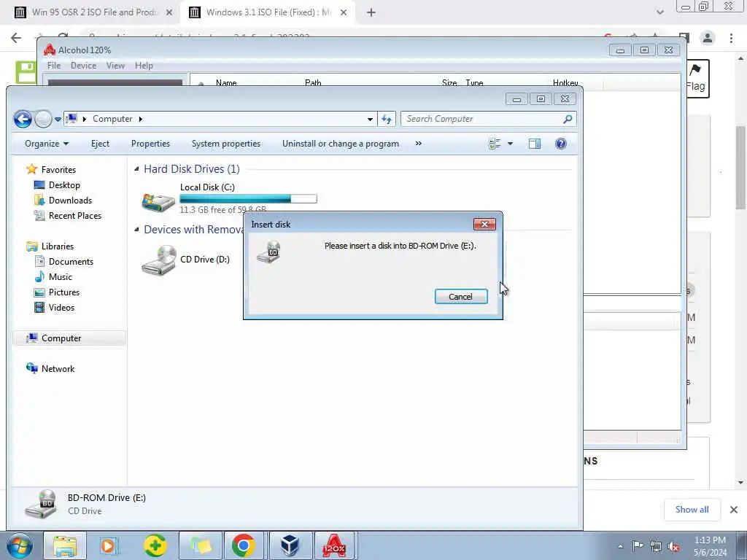Click the Hotkey column header in Alcohol 120%
Screen dimensions: 747x560
point(565,83)
